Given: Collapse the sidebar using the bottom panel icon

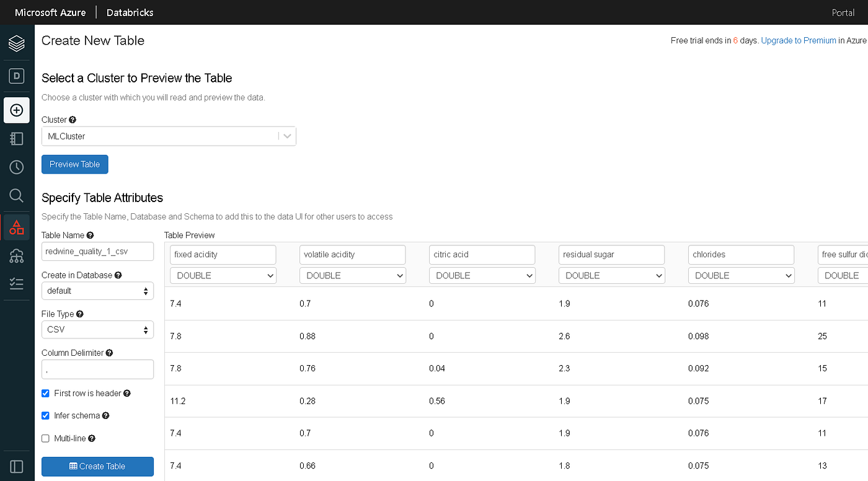Looking at the screenshot, I should 16,466.
